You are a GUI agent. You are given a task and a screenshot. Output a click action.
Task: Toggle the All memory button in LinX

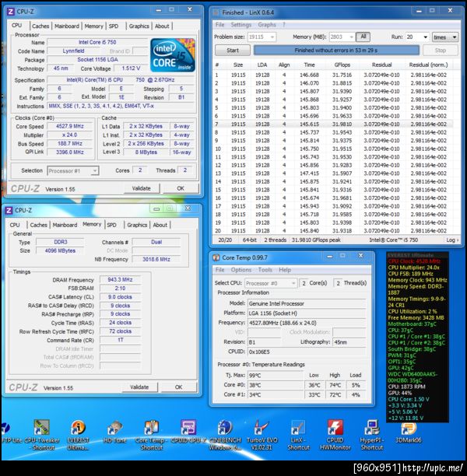(363, 37)
